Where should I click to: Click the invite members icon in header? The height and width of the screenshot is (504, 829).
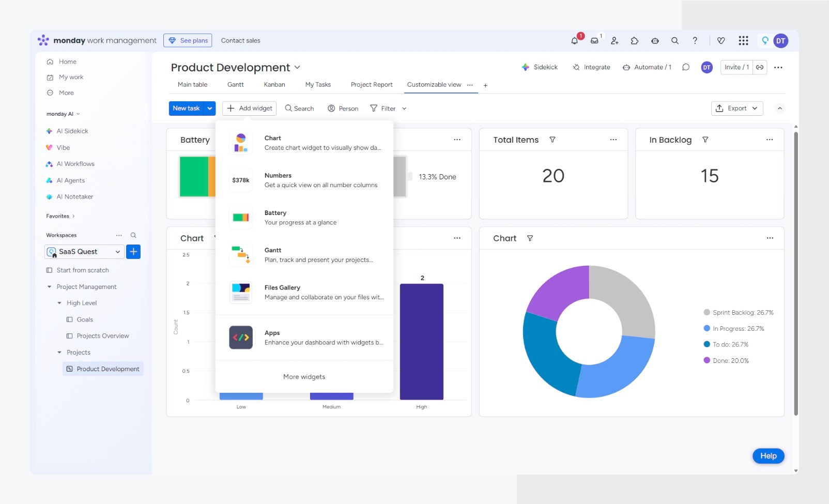tap(615, 40)
